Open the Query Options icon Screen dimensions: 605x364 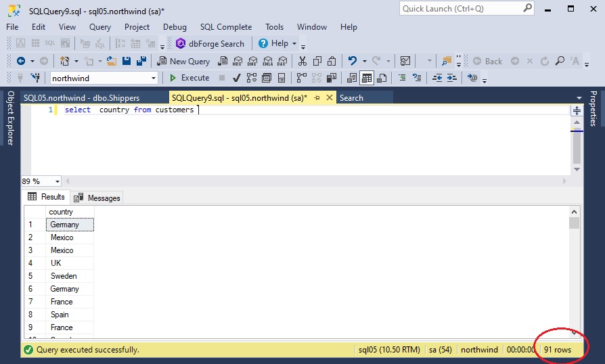(267, 78)
